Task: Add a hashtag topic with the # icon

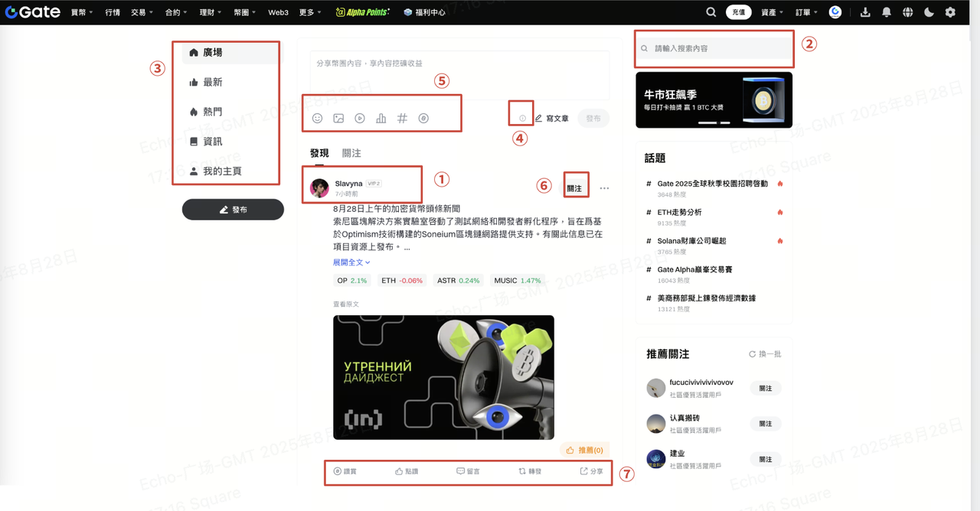Action: (x=402, y=119)
